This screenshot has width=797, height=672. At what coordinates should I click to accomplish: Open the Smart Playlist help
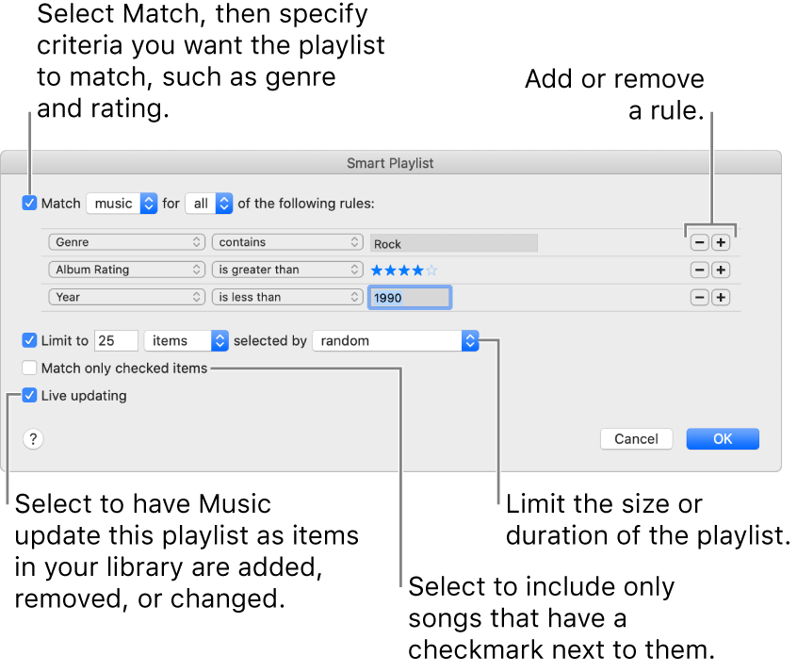[33, 439]
